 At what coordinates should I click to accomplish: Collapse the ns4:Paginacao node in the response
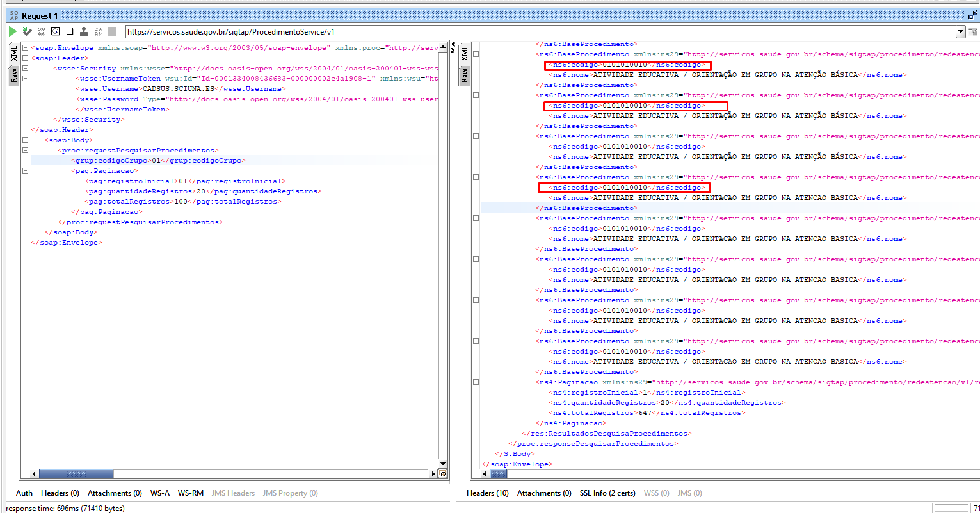(x=476, y=382)
